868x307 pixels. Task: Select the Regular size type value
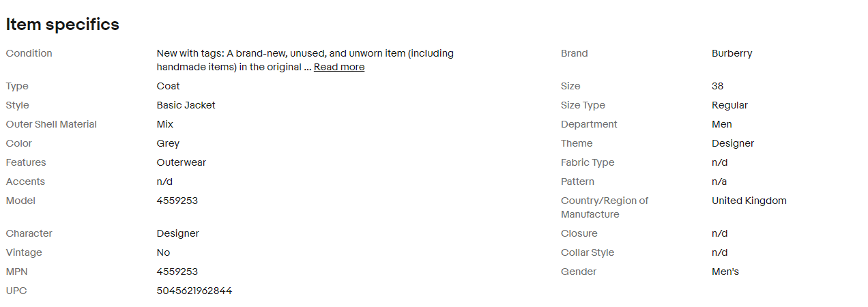729,105
